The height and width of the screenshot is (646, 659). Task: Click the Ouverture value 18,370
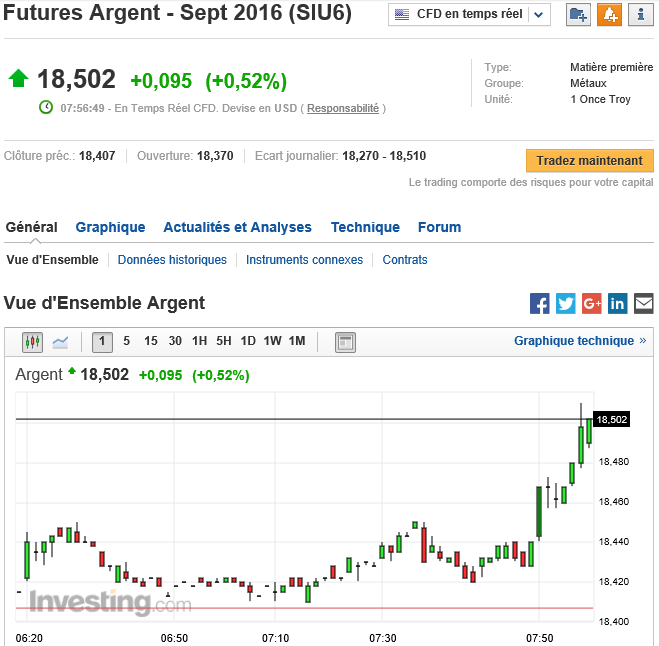(215, 156)
